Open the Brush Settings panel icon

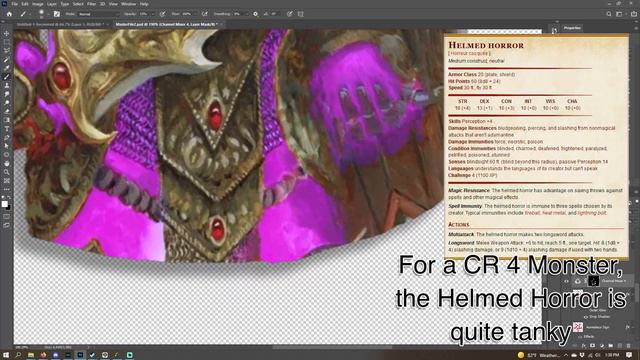click(57, 14)
